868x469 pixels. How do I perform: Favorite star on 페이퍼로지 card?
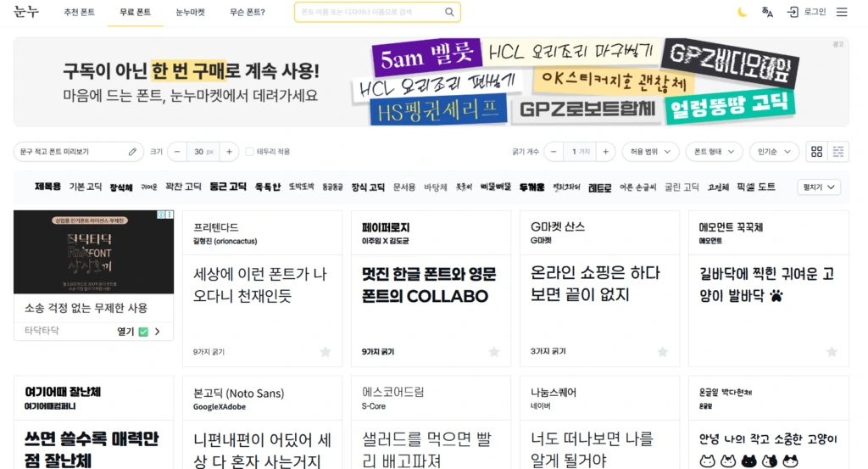494,352
